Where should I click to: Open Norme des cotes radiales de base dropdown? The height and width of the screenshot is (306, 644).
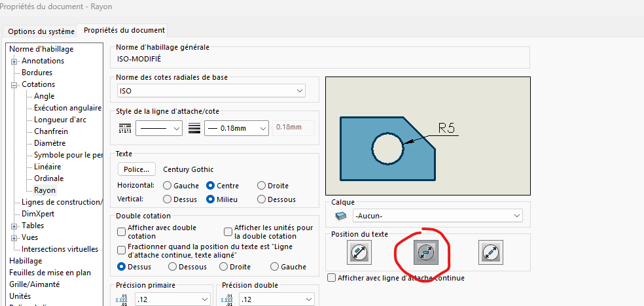point(211,91)
